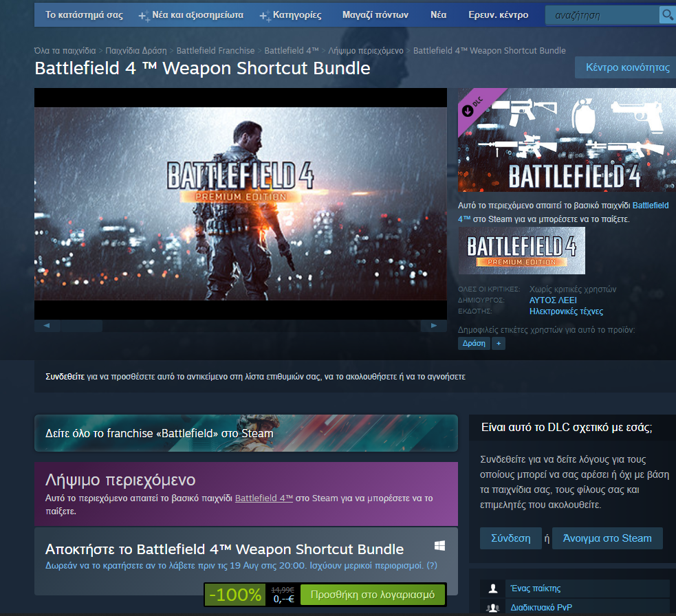Select the Δράση user tag
Screen dimensions: 676x616
pos(474,344)
